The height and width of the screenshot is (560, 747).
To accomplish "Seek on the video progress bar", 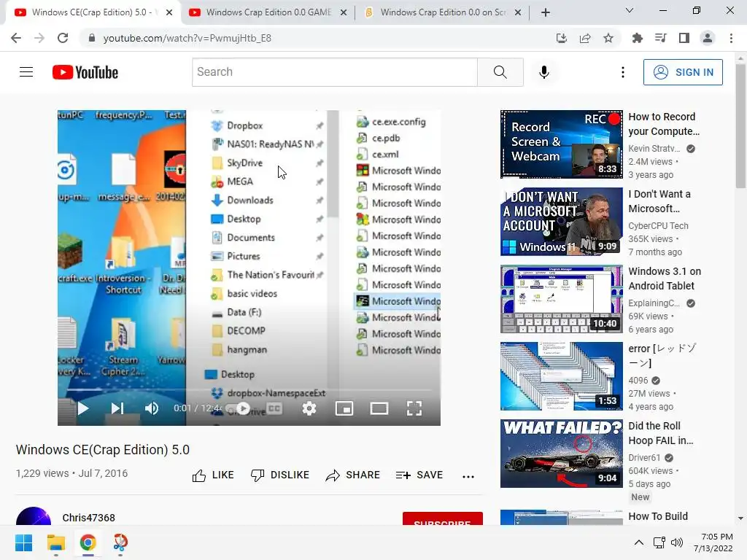I will 249,389.
